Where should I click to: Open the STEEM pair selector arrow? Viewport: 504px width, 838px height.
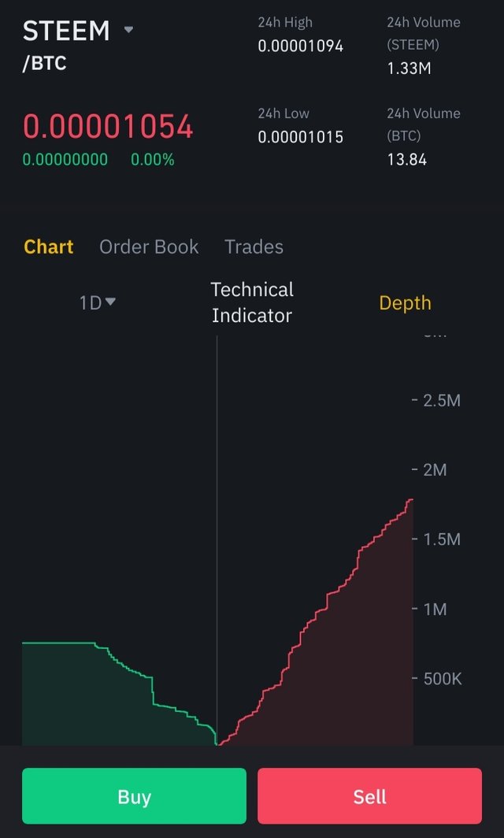128,30
